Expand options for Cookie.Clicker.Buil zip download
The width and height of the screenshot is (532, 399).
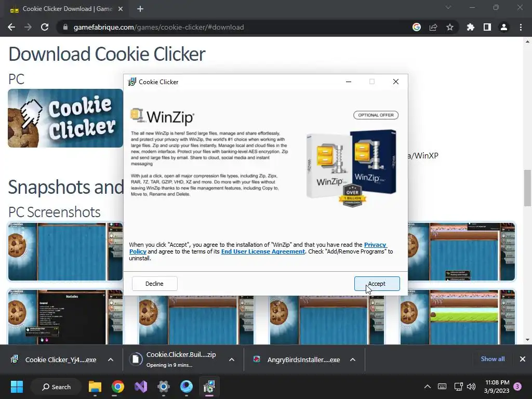tap(232, 360)
